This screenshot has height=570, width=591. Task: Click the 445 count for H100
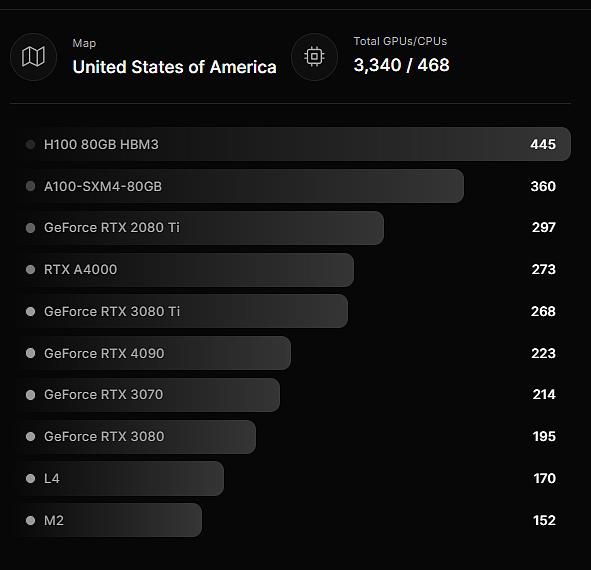pos(543,144)
